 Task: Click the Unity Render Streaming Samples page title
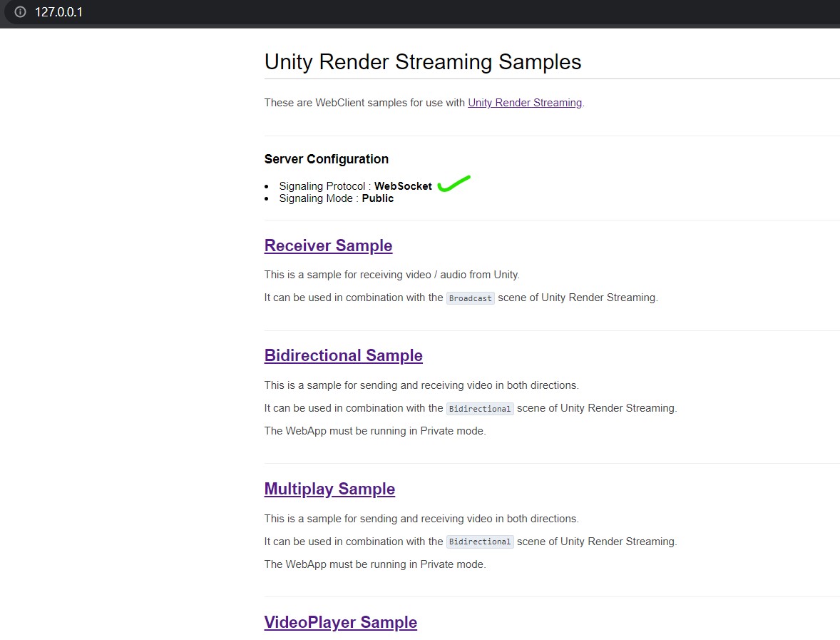coord(422,62)
